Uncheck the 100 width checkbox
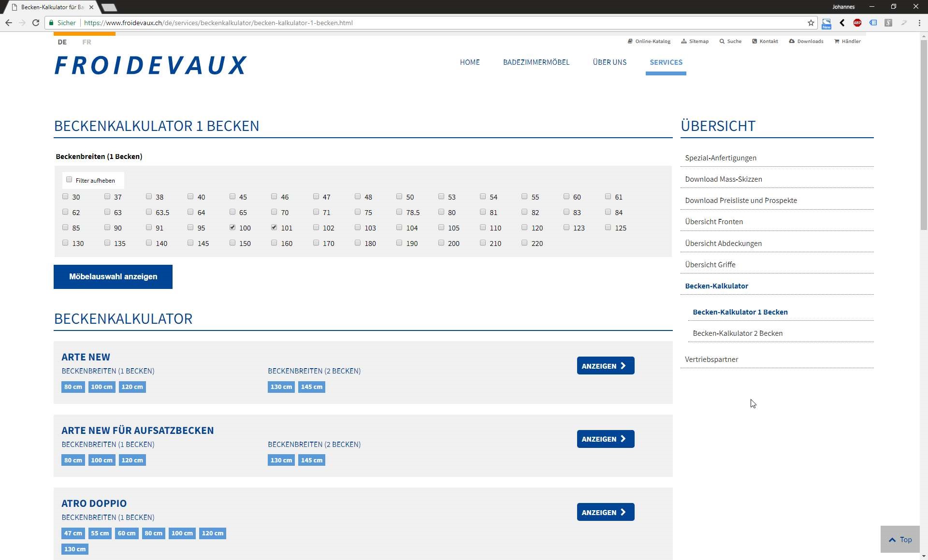The width and height of the screenshot is (928, 560). (232, 228)
